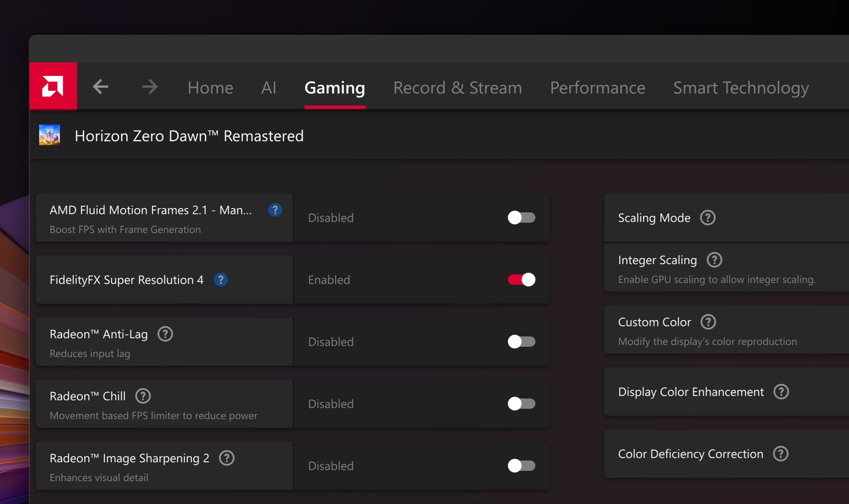Click the Horizon Zero Dawn game thumbnail
Screen dimensions: 849x504
coord(50,135)
